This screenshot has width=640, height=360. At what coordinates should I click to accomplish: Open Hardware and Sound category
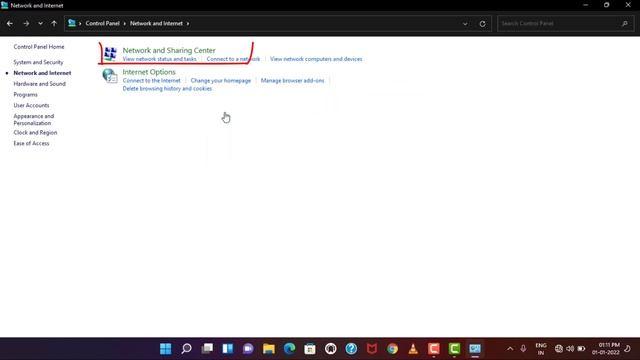pyautogui.click(x=40, y=84)
